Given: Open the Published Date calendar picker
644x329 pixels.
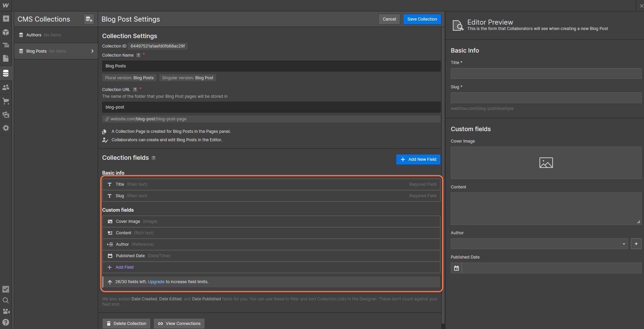Looking at the screenshot, I should pos(456,268).
